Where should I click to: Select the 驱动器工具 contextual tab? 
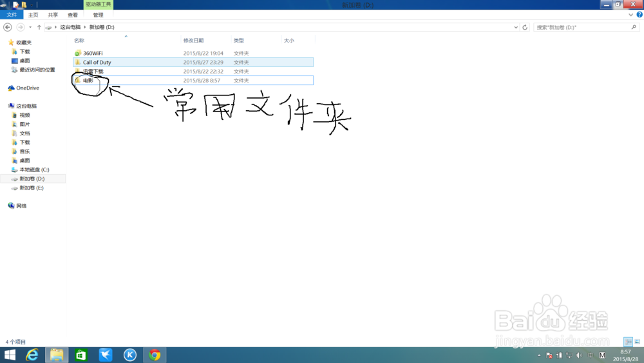click(98, 5)
